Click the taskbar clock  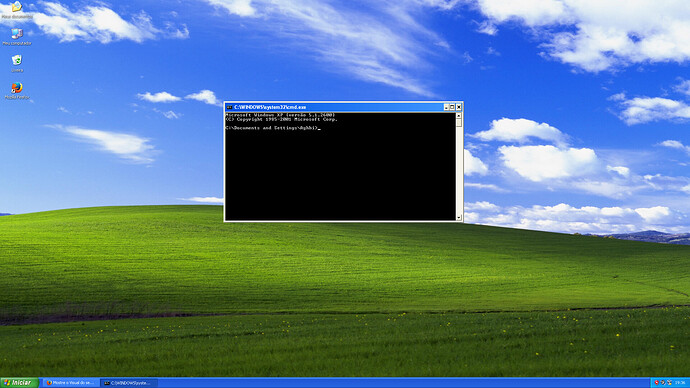pyautogui.click(x=680, y=383)
